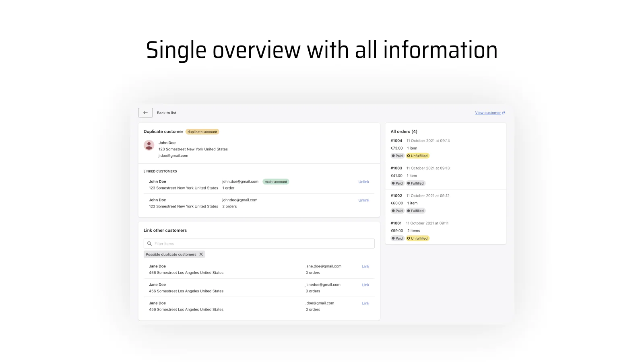644x362 pixels.
Task: Click the back arrow icon
Action: (145, 113)
